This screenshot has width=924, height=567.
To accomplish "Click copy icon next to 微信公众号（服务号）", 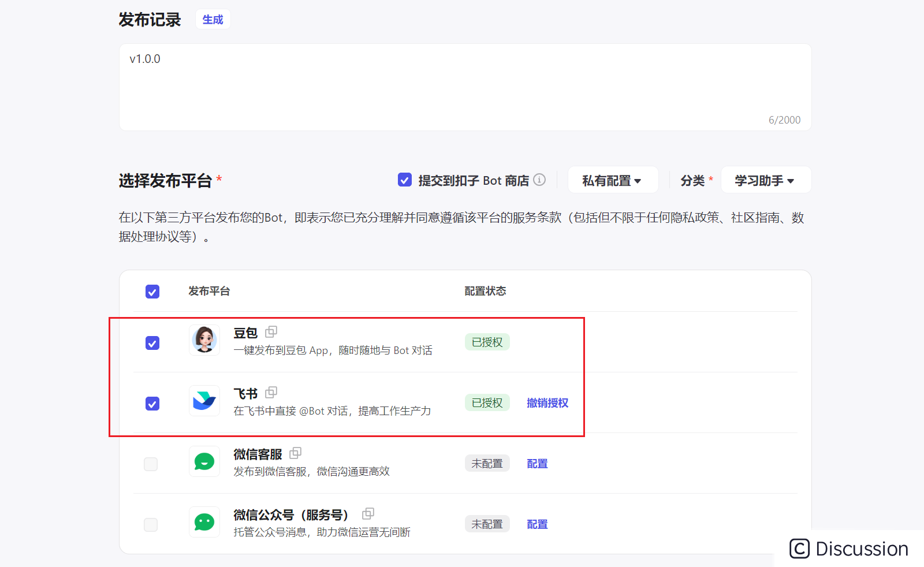I will pyautogui.click(x=368, y=514).
